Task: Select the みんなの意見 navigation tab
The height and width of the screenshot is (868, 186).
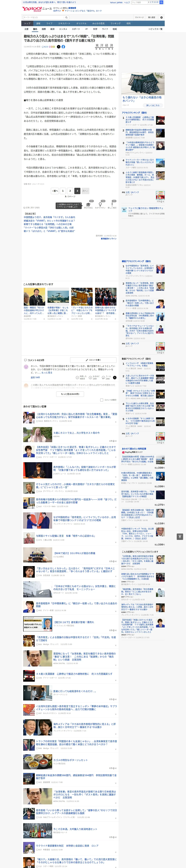Action: coord(99,24)
